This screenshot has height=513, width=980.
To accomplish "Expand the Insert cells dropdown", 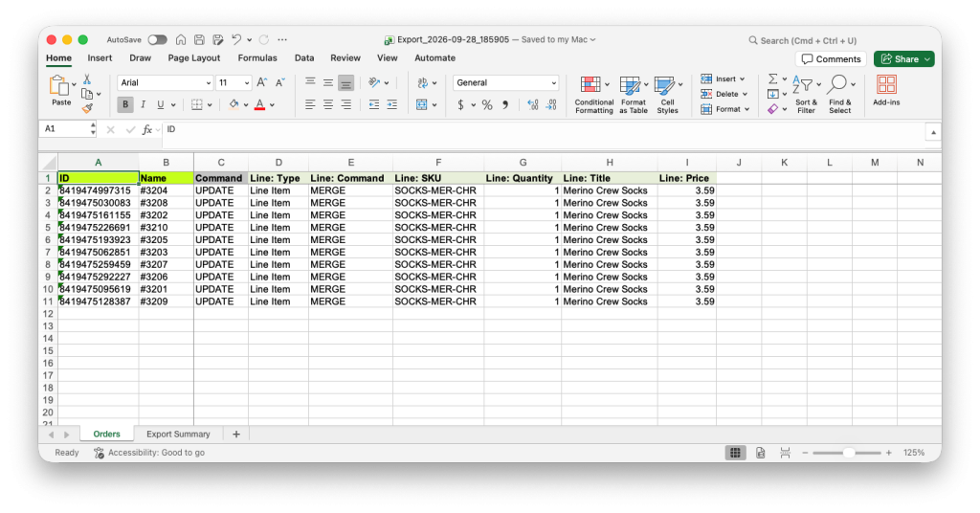I will (x=743, y=79).
